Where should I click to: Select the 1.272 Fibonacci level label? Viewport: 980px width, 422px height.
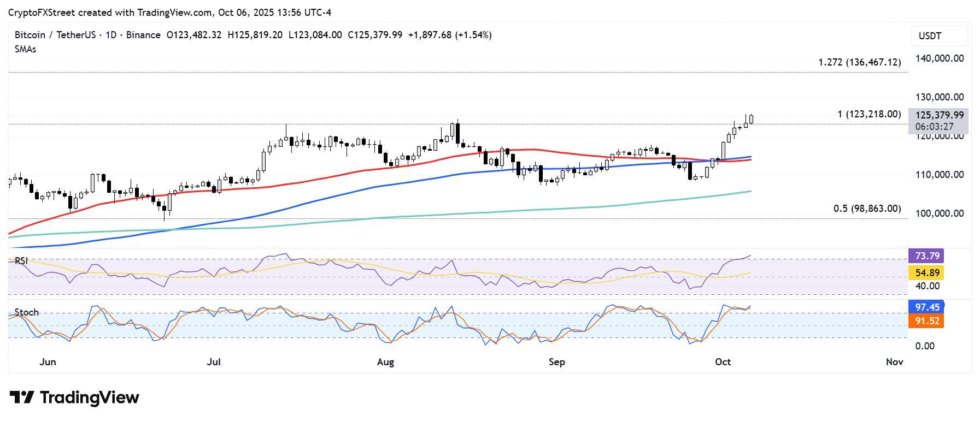click(859, 62)
